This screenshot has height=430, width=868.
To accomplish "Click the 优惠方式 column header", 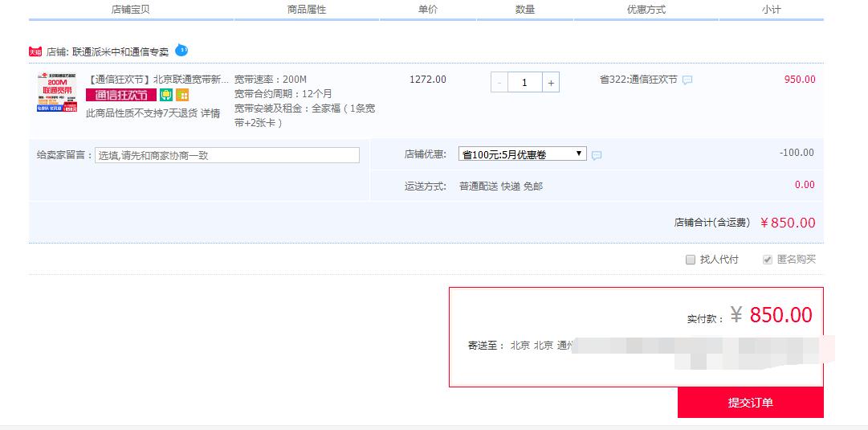I will [x=646, y=10].
